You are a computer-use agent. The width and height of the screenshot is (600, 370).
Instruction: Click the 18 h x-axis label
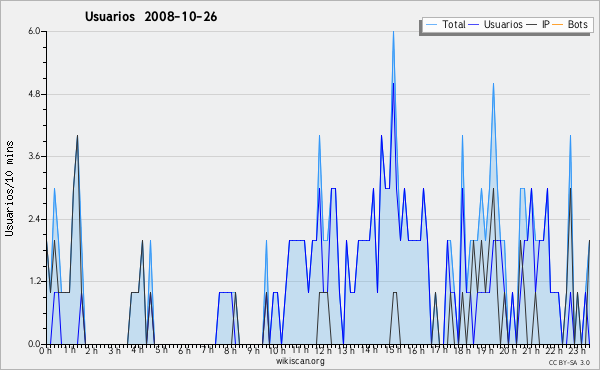(x=462, y=350)
